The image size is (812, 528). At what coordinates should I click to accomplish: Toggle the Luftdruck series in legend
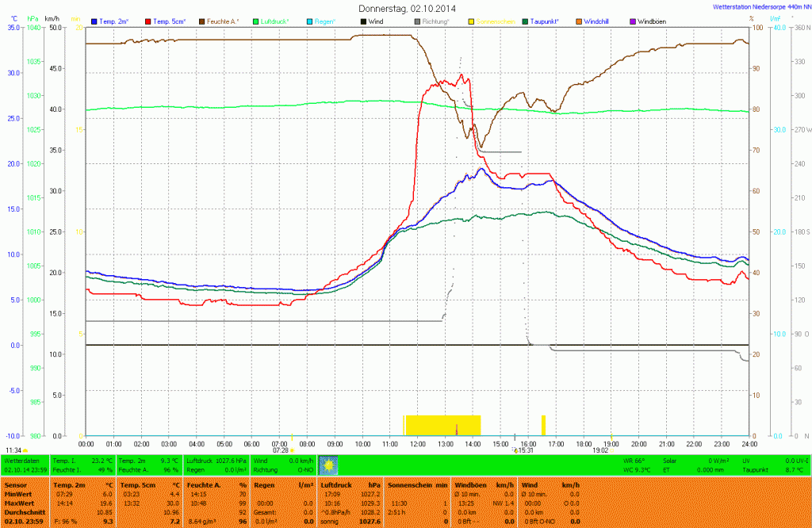274,21
